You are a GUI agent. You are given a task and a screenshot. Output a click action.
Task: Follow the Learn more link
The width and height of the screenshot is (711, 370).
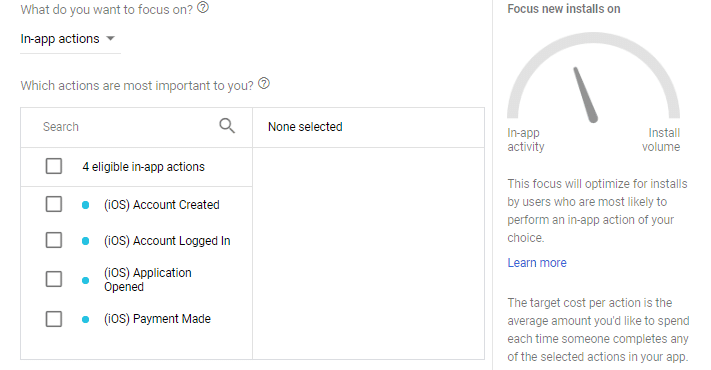(537, 263)
